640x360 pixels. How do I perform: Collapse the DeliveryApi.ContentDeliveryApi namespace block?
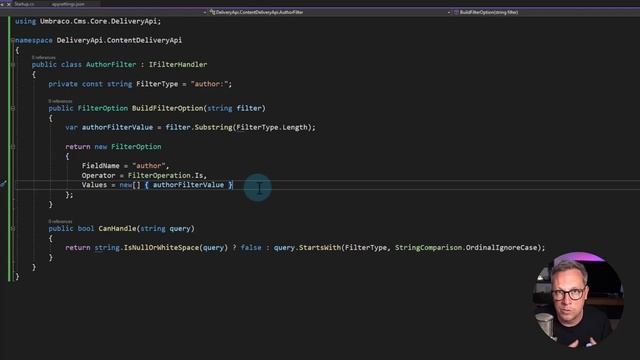pyautogui.click(x=13, y=40)
